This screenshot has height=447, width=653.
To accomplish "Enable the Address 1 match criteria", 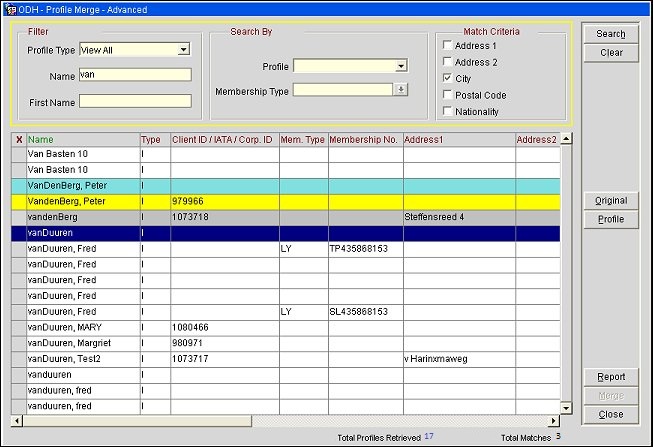I will tap(447, 46).
